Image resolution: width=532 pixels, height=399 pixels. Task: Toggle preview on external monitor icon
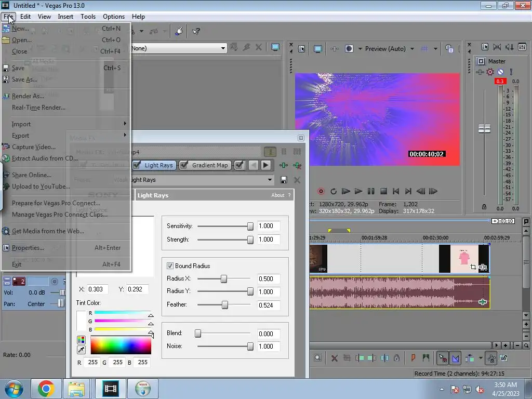coord(317,49)
